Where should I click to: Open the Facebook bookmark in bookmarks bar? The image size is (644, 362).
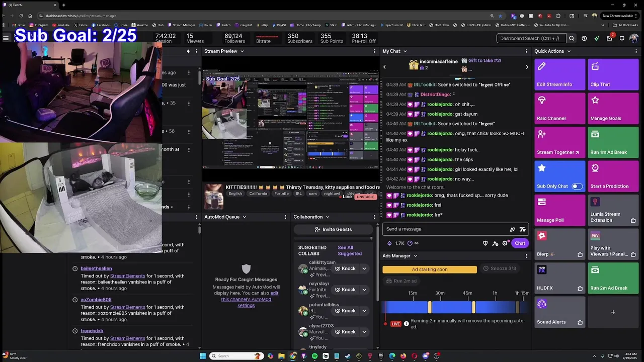[x=100, y=25]
